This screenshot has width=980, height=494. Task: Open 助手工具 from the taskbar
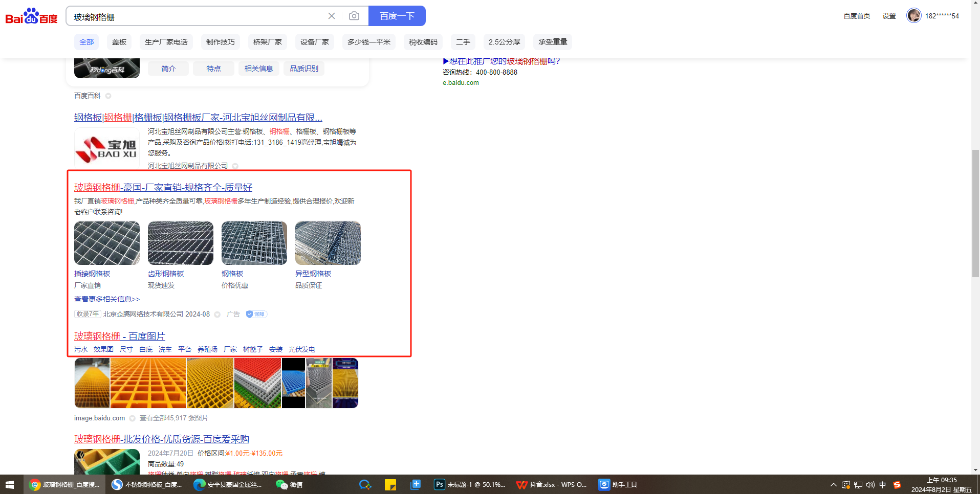[618, 484]
